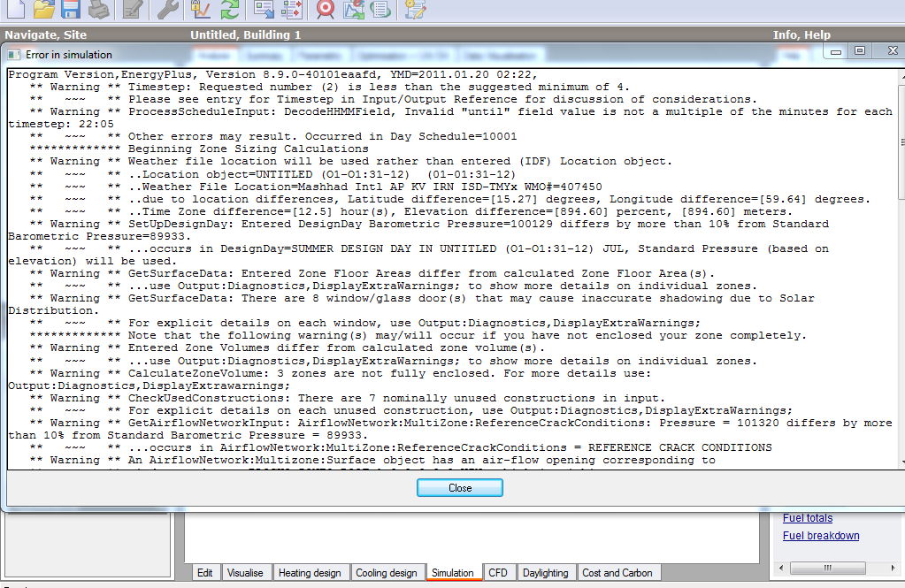This screenshot has width=905, height=588.
Task: Click the "Info, Help" panel header
Action: pos(801,34)
